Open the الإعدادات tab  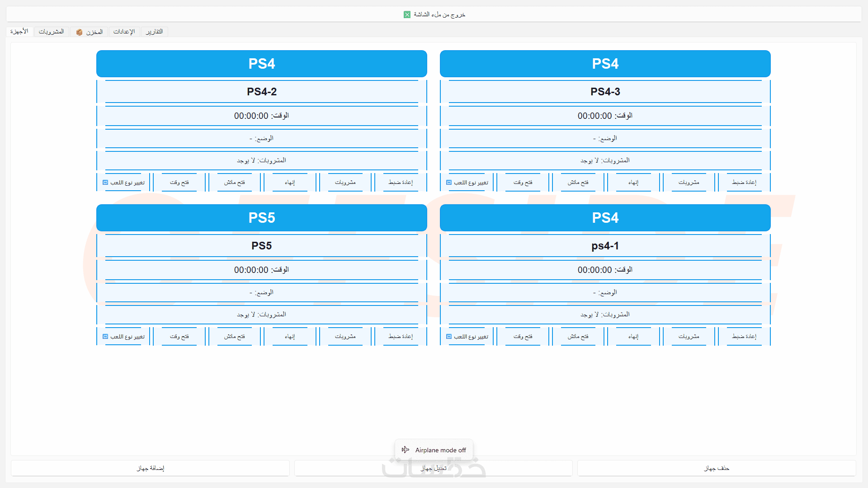(x=124, y=32)
